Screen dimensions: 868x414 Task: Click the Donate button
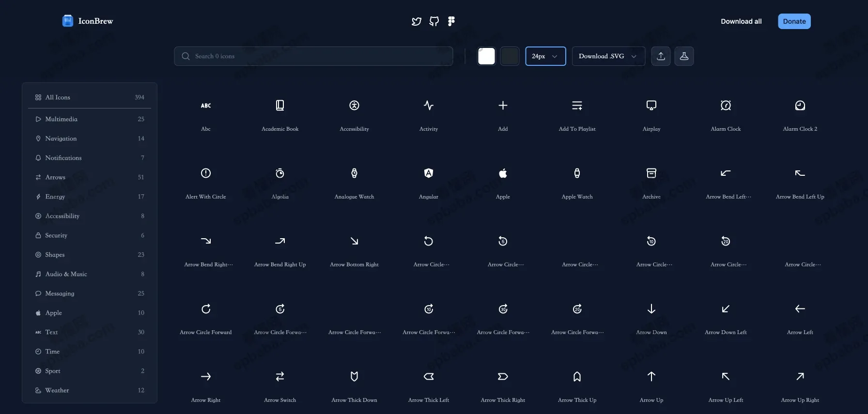794,21
